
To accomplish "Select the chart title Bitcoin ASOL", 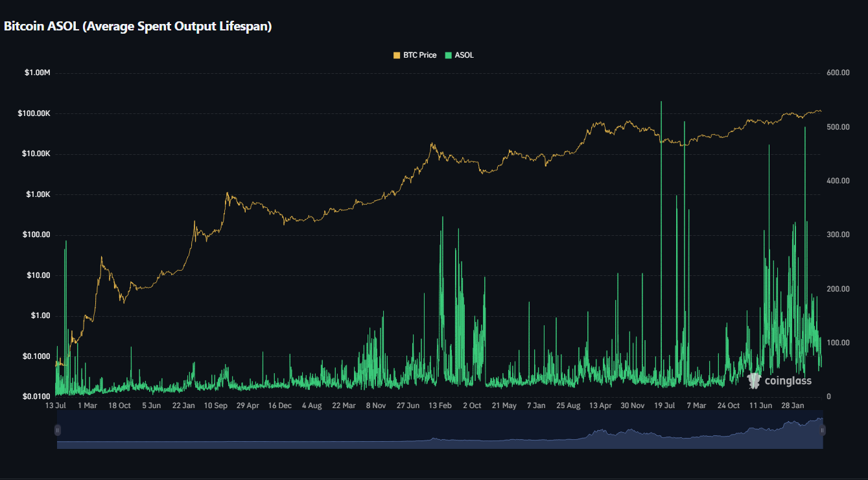I will click(137, 27).
